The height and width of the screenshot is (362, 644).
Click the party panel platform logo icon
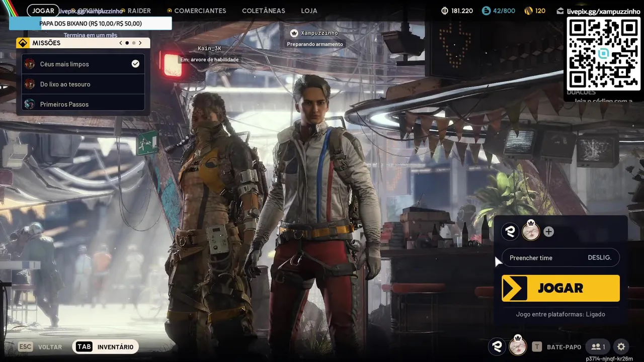click(x=511, y=232)
